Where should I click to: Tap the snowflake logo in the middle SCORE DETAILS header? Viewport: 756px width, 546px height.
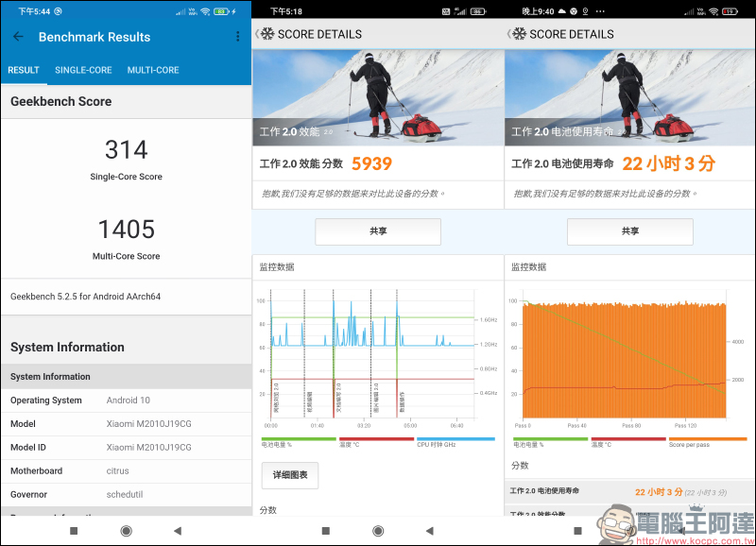pos(267,34)
